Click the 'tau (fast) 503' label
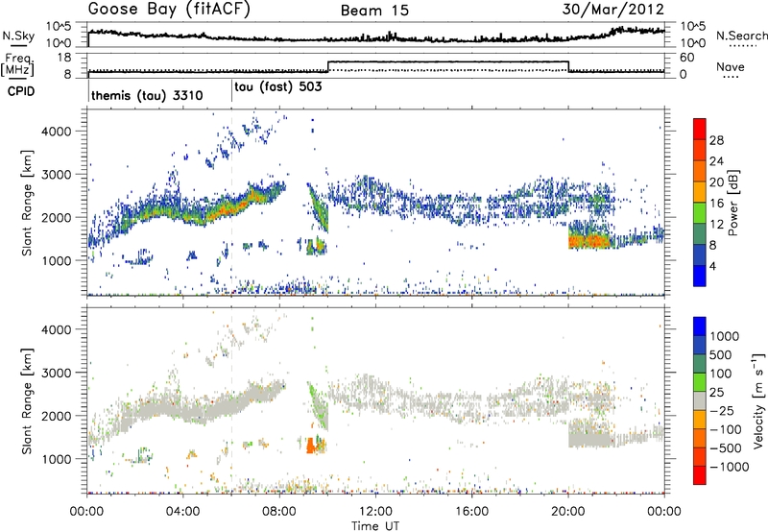Screen dimensions: 768x532 (278, 87)
